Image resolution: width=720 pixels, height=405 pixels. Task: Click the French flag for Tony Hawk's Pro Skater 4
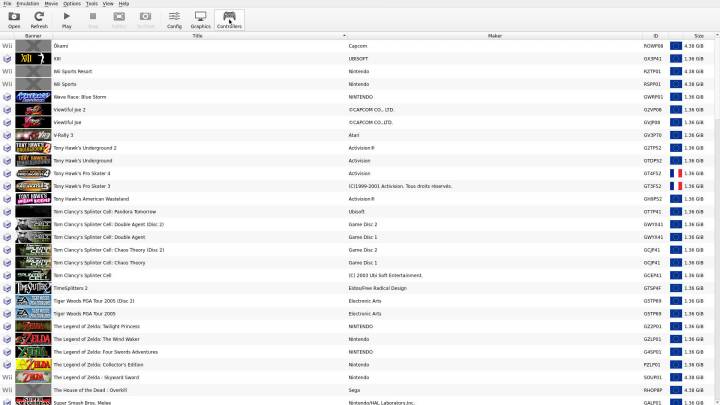point(675,174)
